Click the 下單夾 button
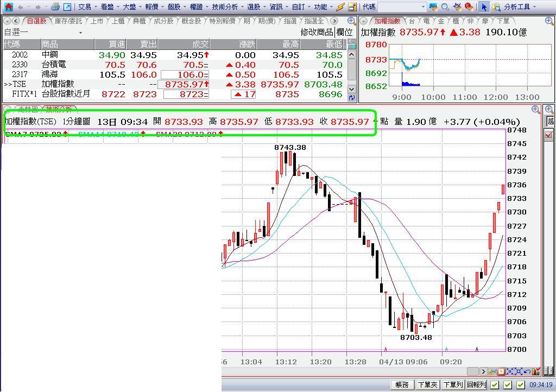Viewport: 556px width, 392px height. (x=428, y=384)
